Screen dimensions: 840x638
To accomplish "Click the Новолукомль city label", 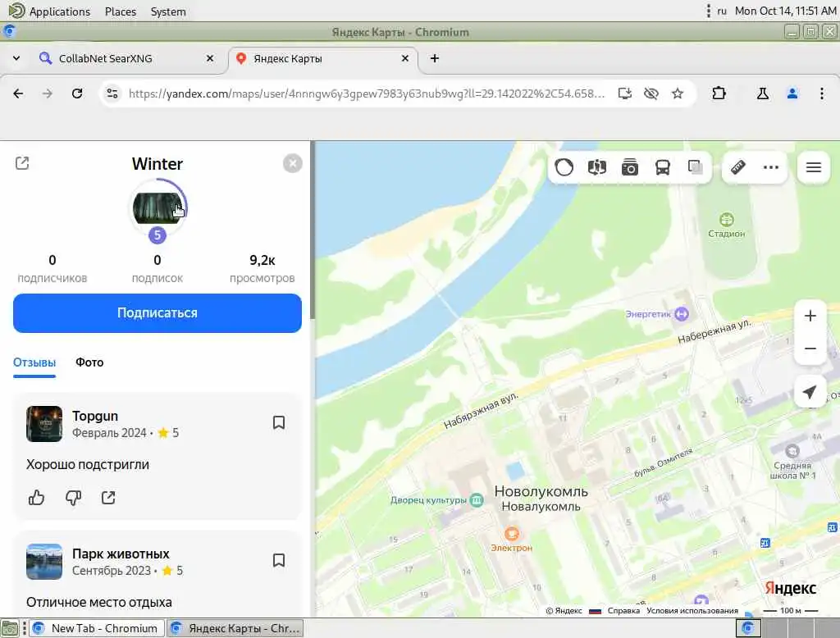I will coord(541,491).
